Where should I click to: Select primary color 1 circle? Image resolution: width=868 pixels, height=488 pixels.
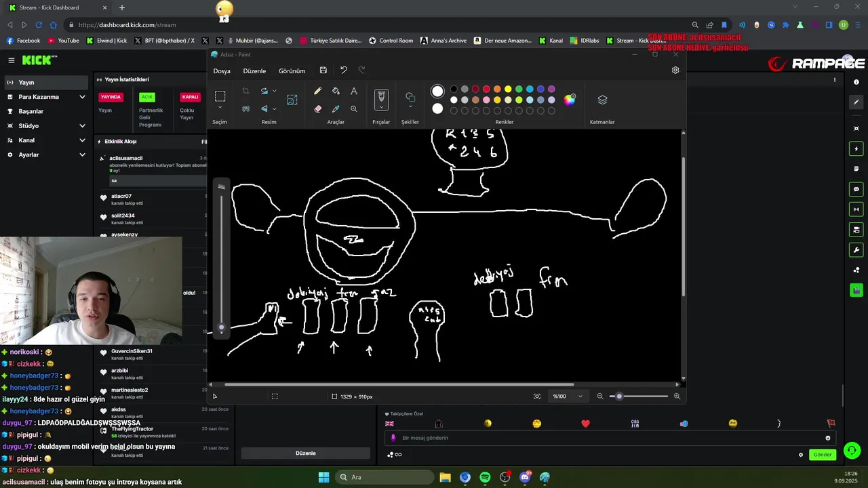437,91
